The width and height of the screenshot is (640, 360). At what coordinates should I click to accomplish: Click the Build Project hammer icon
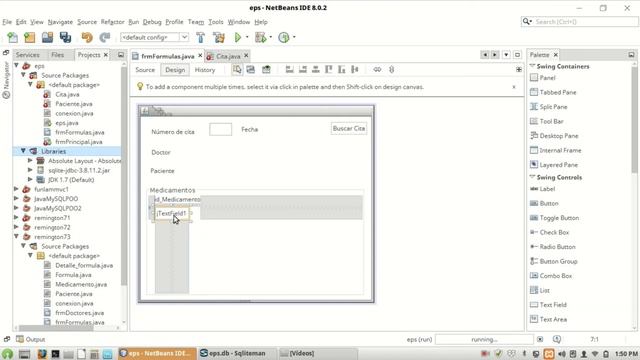[x=200, y=38]
